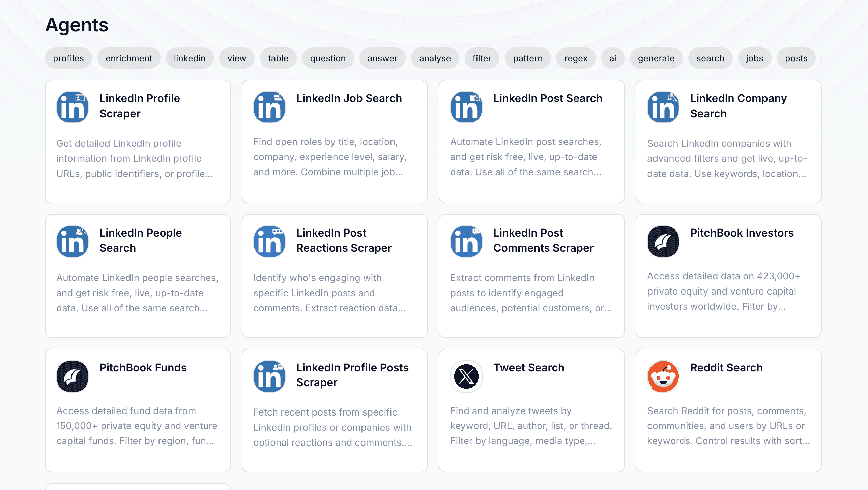Filter agents by the profiles tag

68,58
